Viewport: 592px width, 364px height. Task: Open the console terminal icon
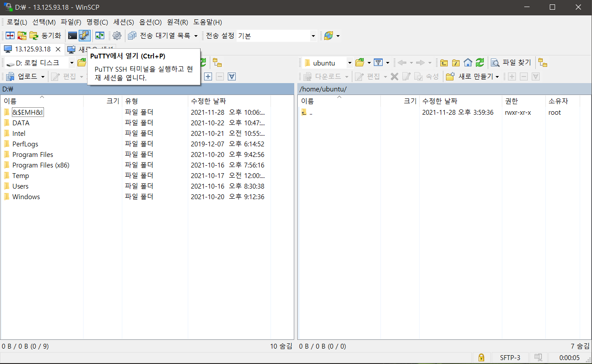[x=73, y=36]
